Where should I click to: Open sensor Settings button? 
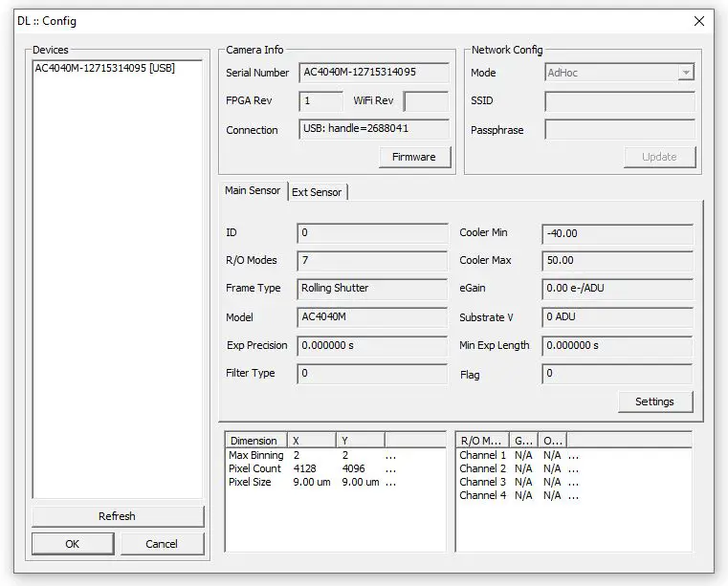click(654, 402)
